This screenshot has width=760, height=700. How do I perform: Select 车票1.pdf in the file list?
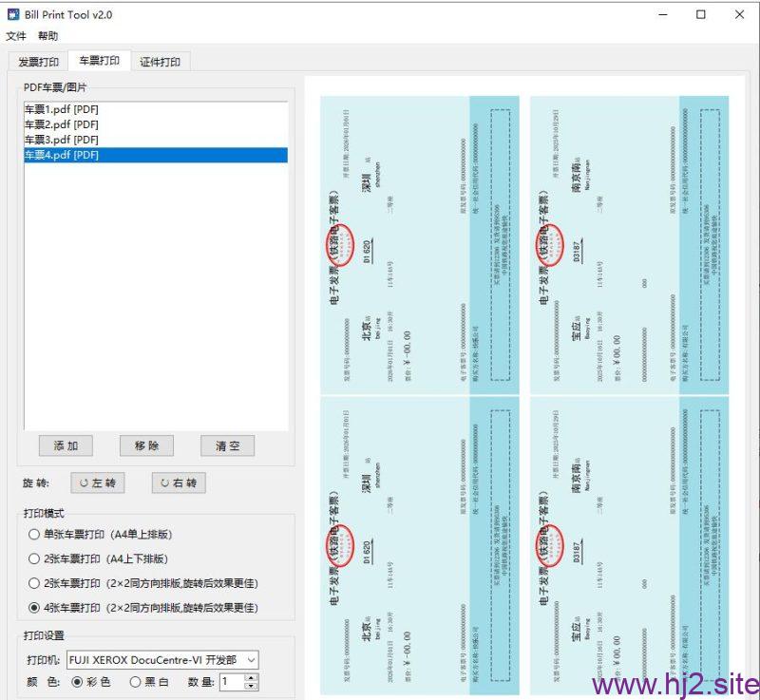click(x=156, y=109)
